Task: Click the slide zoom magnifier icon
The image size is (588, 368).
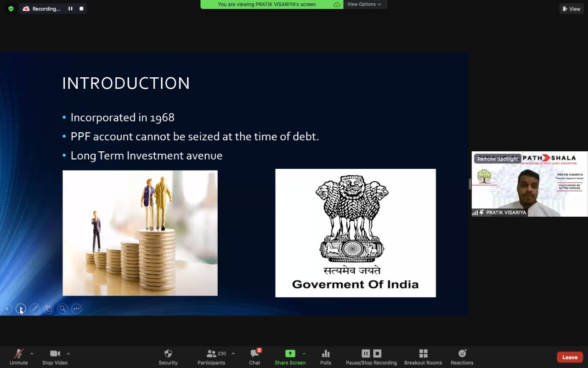Action: click(x=62, y=309)
